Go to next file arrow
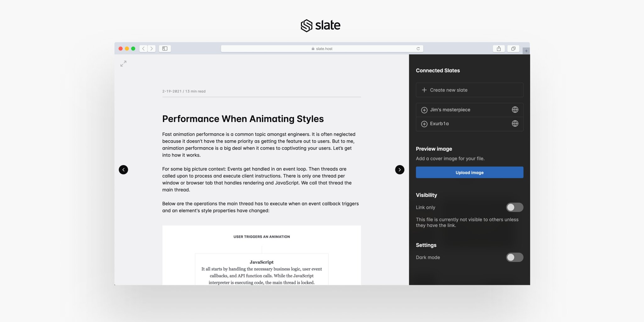The image size is (644, 322). (400, 170)
